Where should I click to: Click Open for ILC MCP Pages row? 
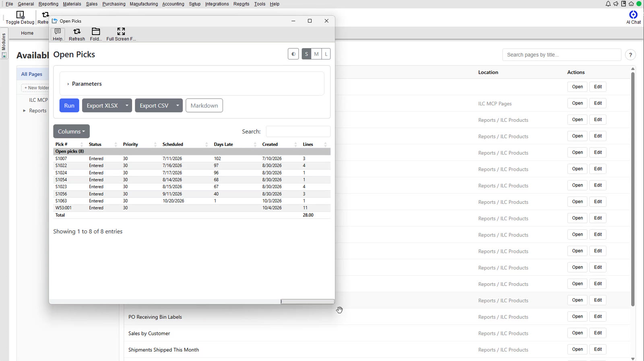pos(577,103)
